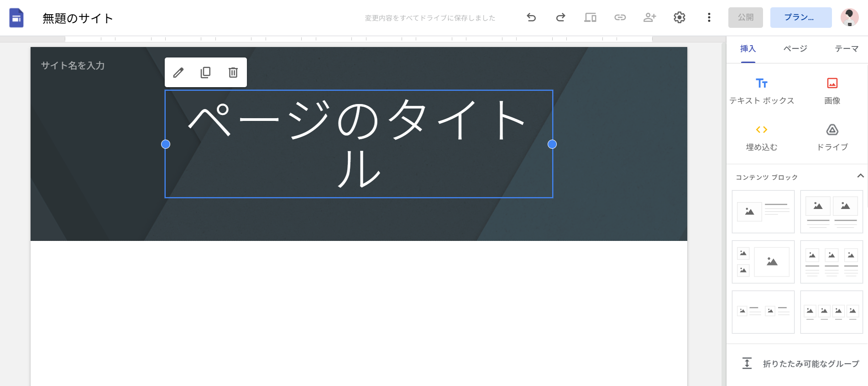The height and width of the screenshot is (386, 868).
Task: Redo the last change
Action: point(560,17)
